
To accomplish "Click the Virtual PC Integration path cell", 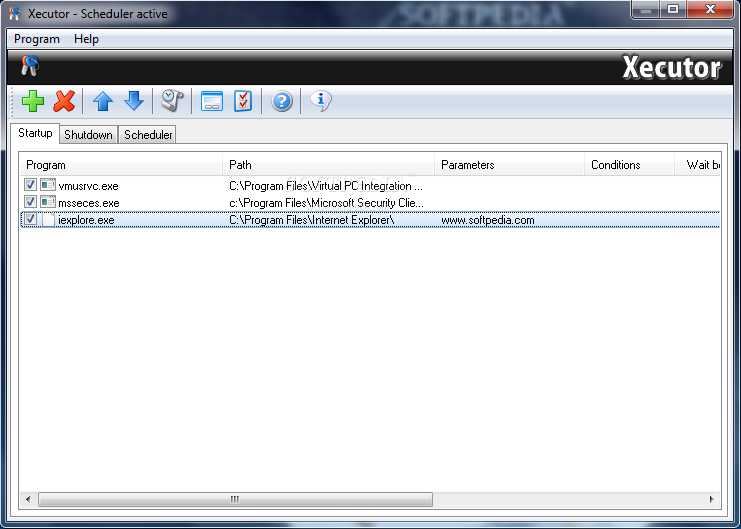I will (x=326, y=186).
